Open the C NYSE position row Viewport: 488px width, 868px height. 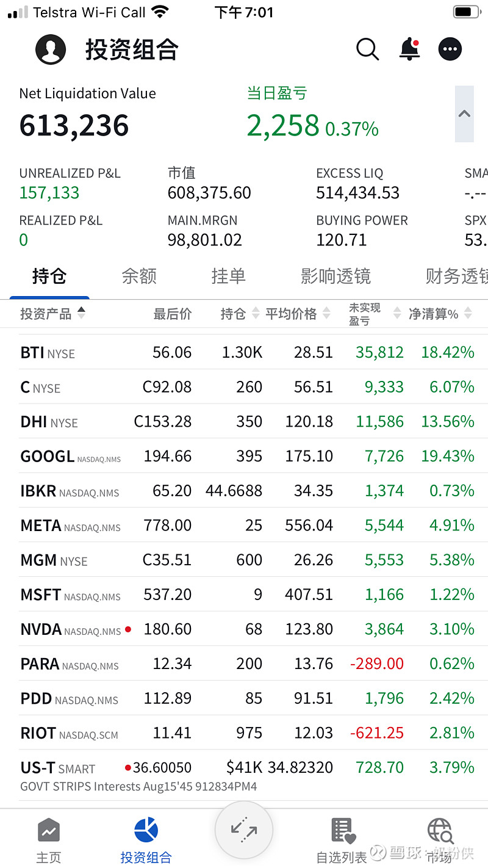click(x=244, y=387)
